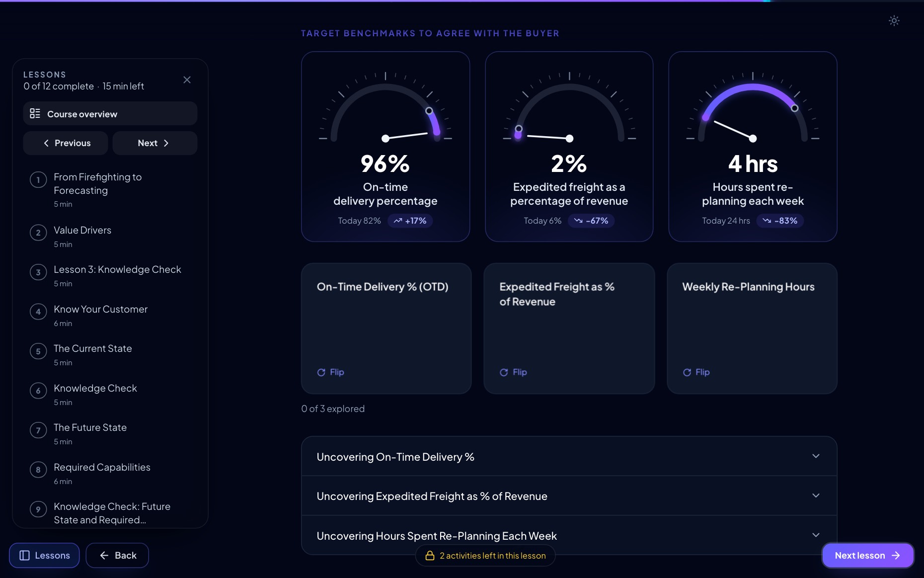Viewport: 924px width, 578px height.
Task: Toggle the Lessons sidebar panel button
Action: click(44, 555)
